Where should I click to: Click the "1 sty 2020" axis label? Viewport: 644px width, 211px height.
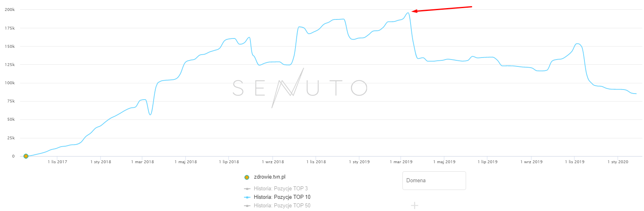pyautogui.click(x=618, y=162)
